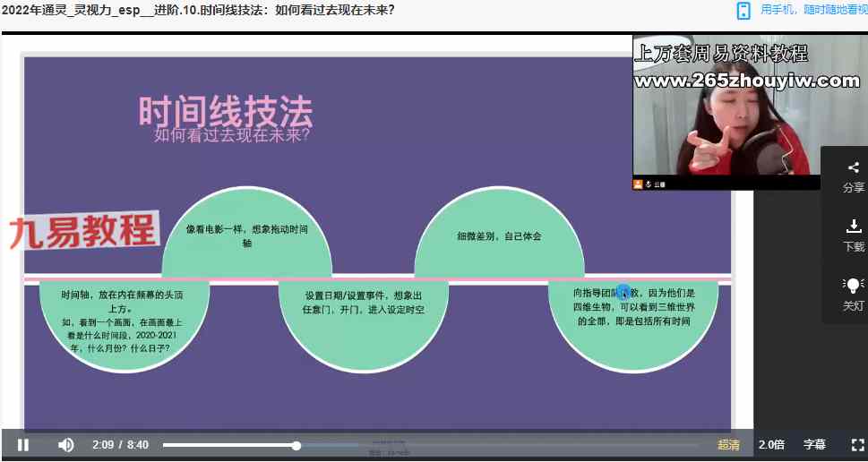Image resolution: width=868 pixels, height=462 pixels.
Task: Toggle subtitles with 字幕 button
Action: click(814, 445)
